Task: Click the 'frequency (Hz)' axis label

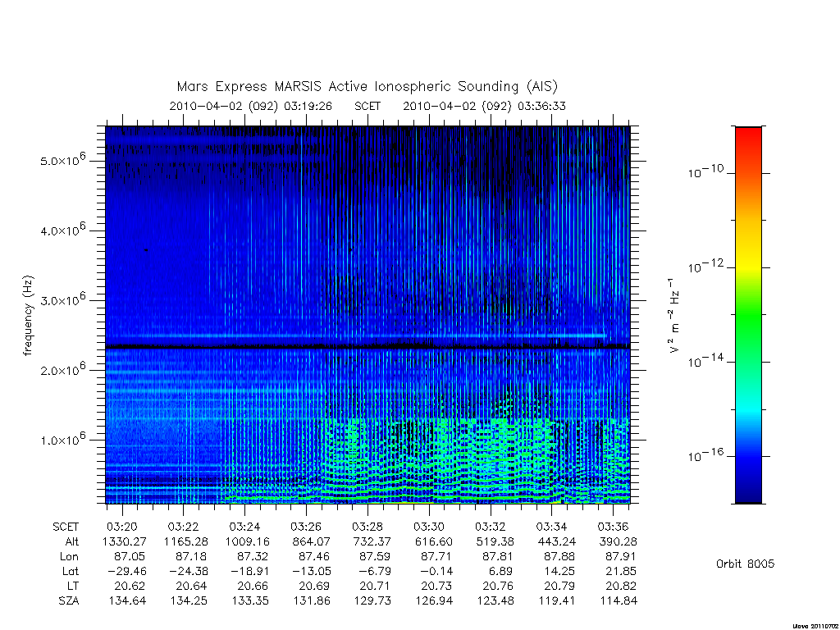Action: [x=29, y=316]
